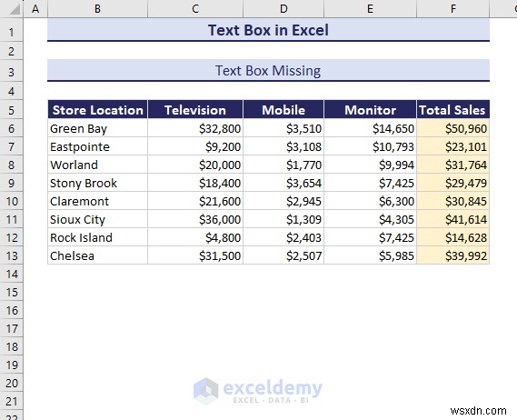517x420 pixels.
Task: Click Total Sales value $39,992
Action: [453, 255]
